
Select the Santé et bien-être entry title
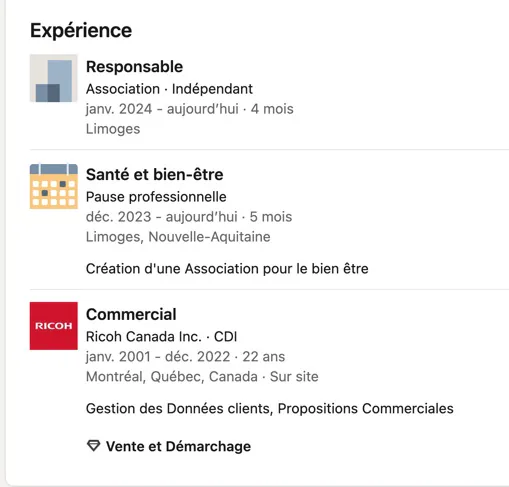coord(155,175)
